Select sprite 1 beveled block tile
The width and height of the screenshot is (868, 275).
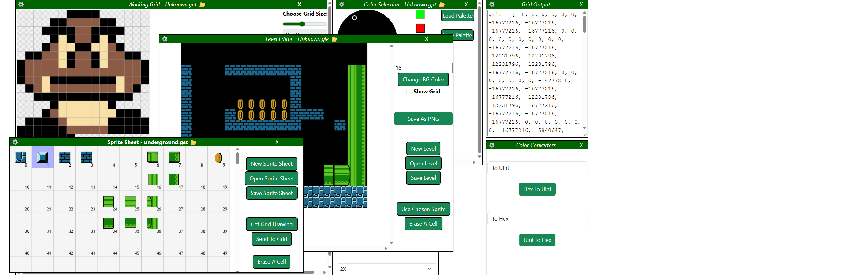[43, 157]
